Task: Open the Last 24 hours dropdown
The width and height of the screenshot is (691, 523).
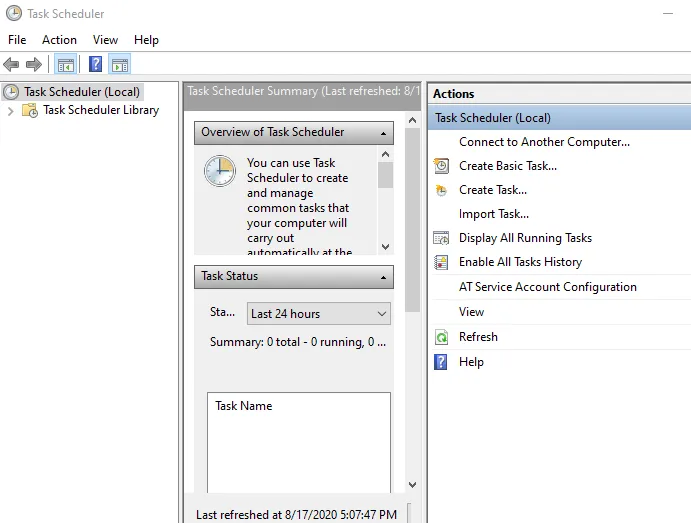Action: (318, 314)
